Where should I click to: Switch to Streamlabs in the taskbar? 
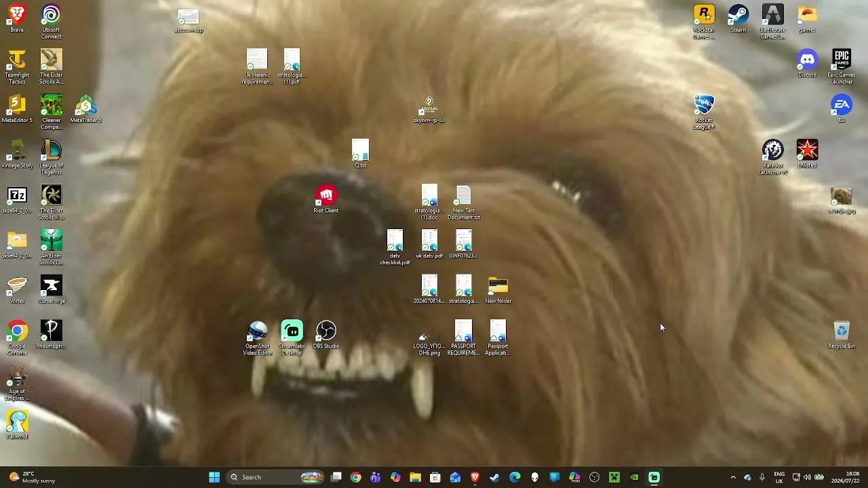pos(654,477)
